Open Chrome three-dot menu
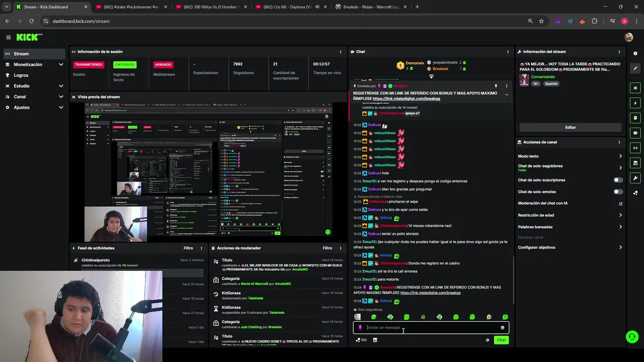Screen dimensions: 644x362 [x=635, y=21]
